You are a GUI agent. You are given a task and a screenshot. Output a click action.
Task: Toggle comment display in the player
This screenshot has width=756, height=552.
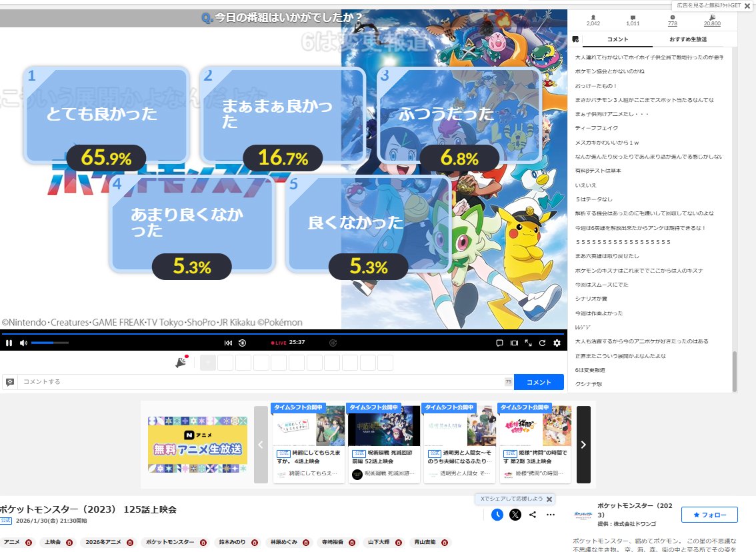pos(499,343)
